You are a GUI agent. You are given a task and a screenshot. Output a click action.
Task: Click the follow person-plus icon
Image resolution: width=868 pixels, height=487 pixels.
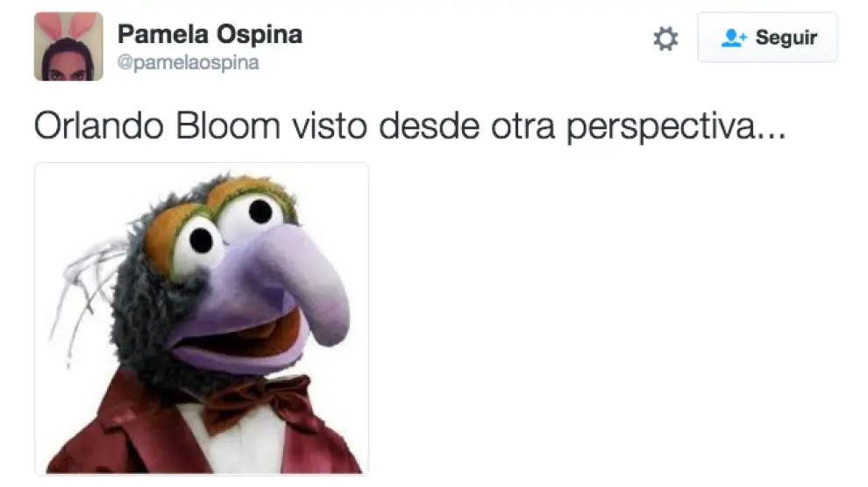pyautogui.click(x=734, y=38)
